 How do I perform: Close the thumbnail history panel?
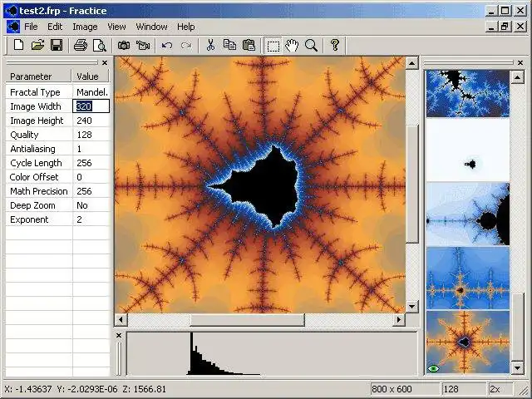(x=520, y=63)
